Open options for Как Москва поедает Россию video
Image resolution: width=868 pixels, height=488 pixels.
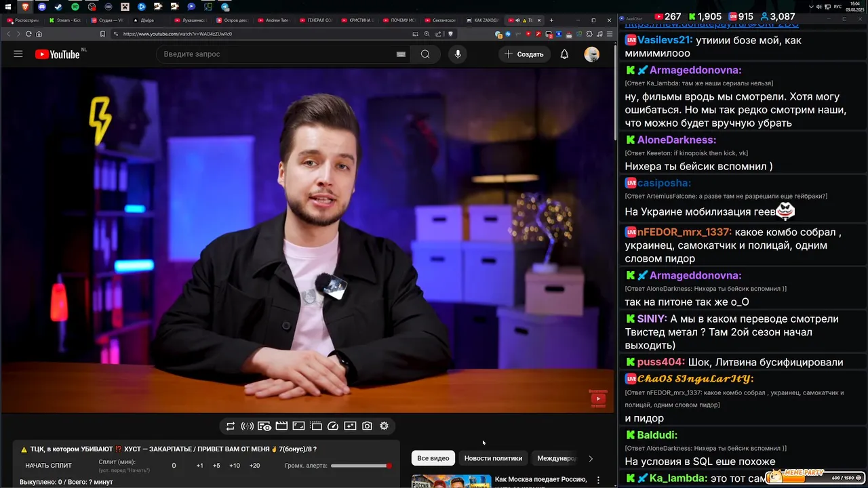click(x=598, y=480)
